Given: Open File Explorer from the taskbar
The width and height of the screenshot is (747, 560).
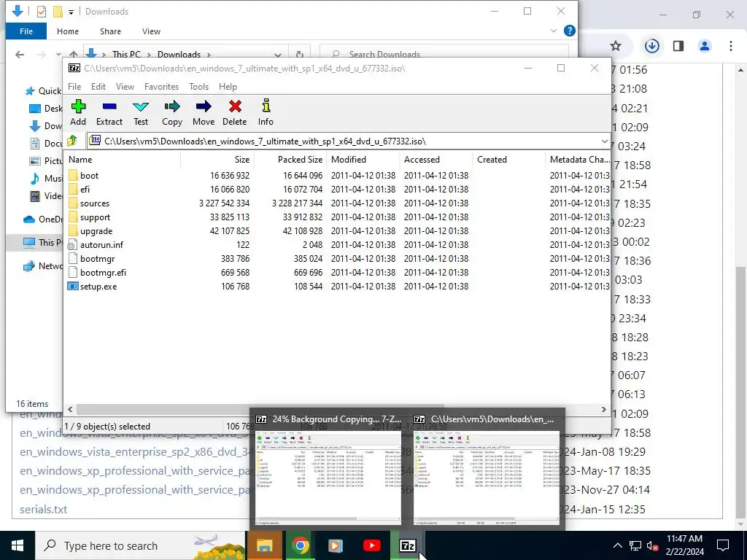Looking at the screenshot, I should [x=264, y=545].
